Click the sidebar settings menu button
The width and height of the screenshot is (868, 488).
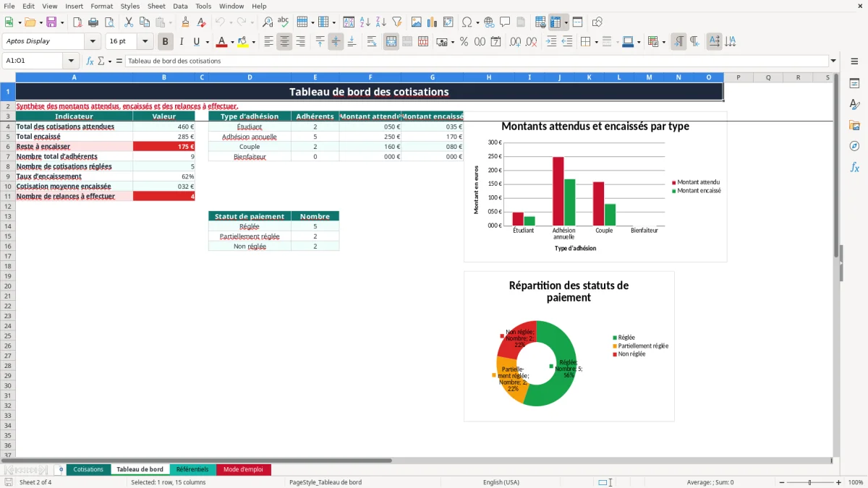[854, 61]
